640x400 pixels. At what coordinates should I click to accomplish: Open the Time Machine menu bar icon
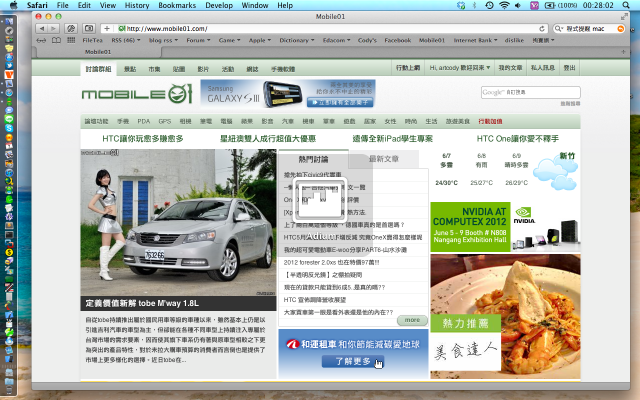click(489, 5)
